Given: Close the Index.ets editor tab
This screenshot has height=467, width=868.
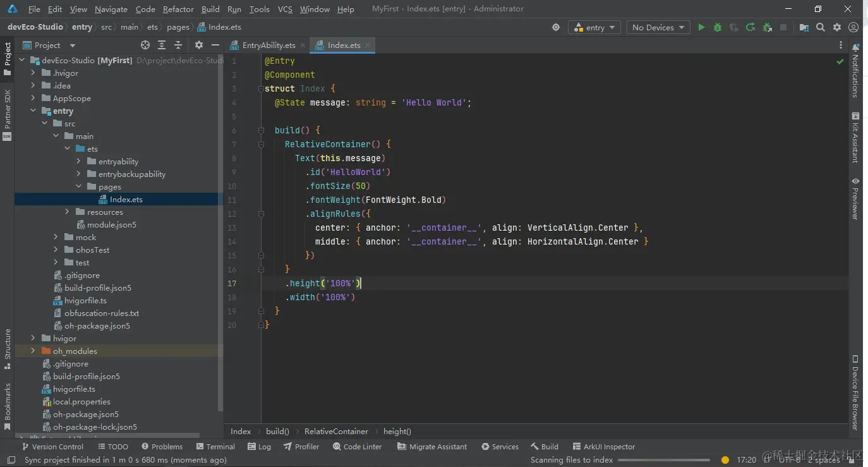Looking at the screenshot, I should tap(368, 45).
